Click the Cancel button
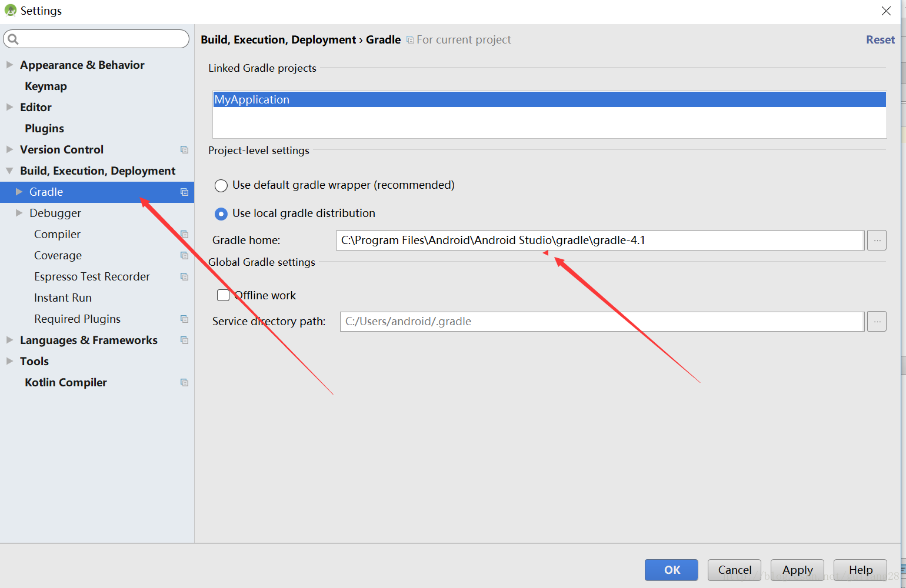Screen dimensions: 906x588 734,570
